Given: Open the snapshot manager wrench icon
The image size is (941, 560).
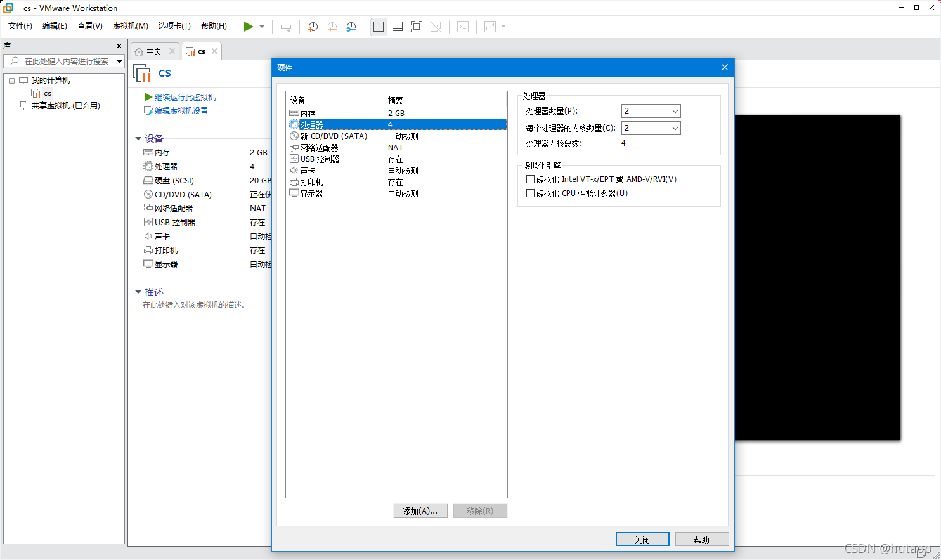Looking at the screenshot, I should tap(351, 27).
